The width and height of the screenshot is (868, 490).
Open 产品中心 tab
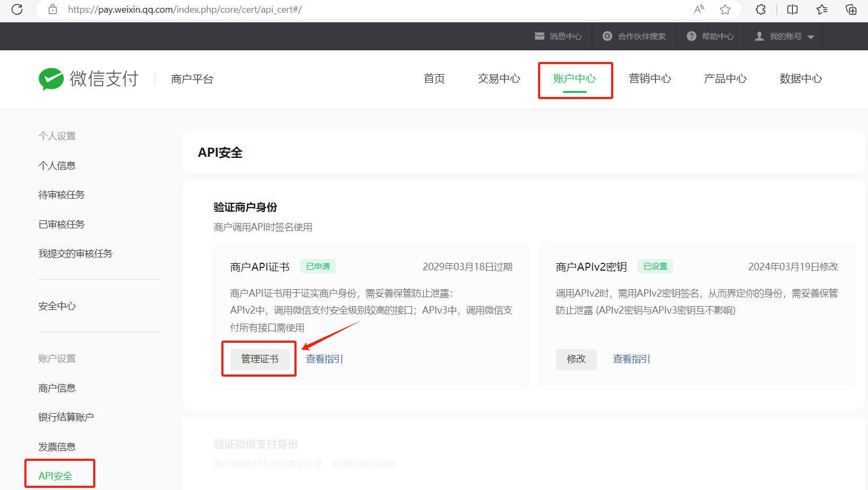pos(725,78)
